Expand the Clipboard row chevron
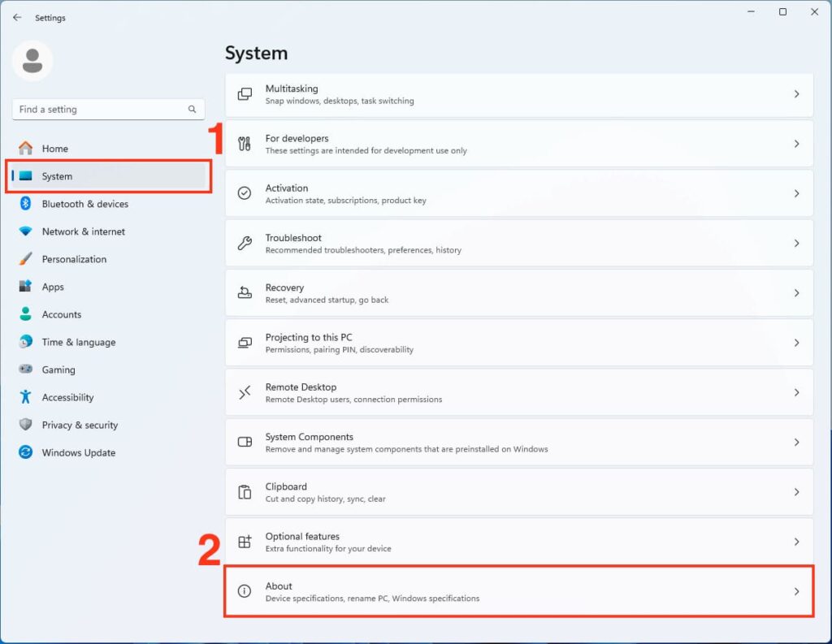This screenshot has width=832, height=644. coord(796,492)
